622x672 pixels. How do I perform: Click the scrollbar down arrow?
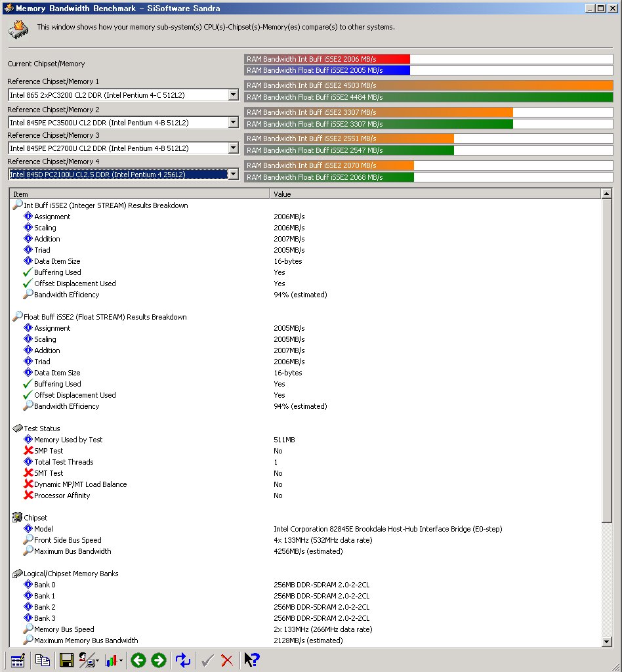point(606,642)
